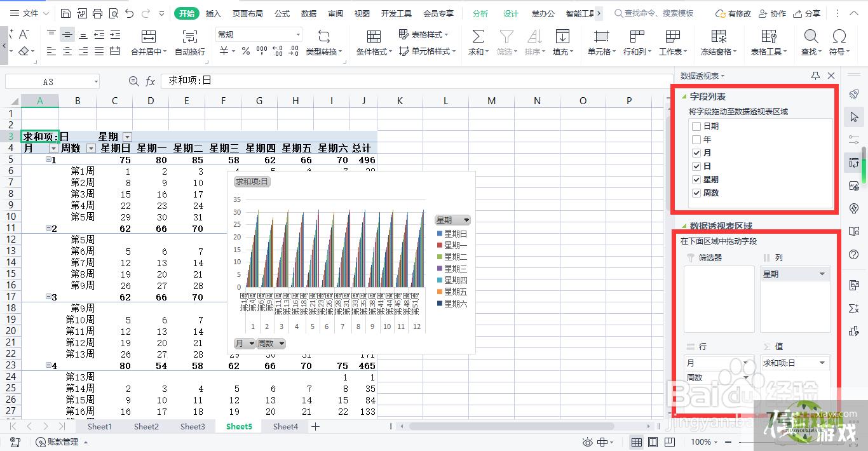This screenshot has height=451, width=868.
Task: Collapse the 字段列表 section
Action: 684,97
